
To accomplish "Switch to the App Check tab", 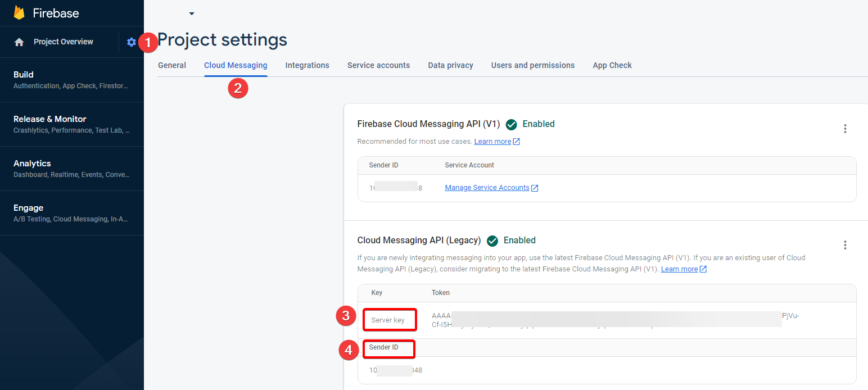I will [x=612, y=65].
